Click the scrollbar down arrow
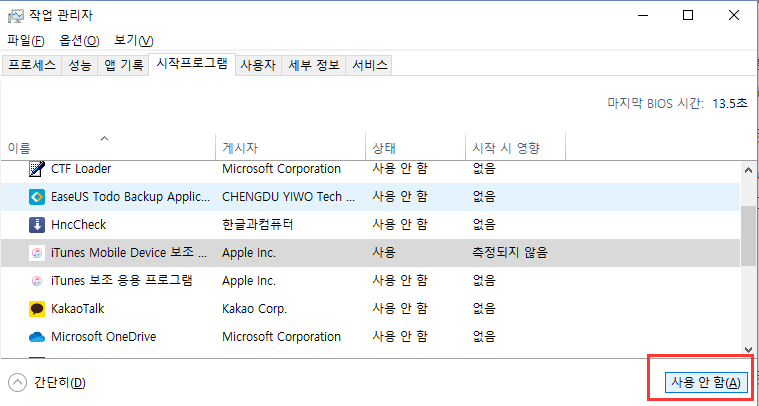Viewport: 759px width, 406px height. tap(748, 349)
